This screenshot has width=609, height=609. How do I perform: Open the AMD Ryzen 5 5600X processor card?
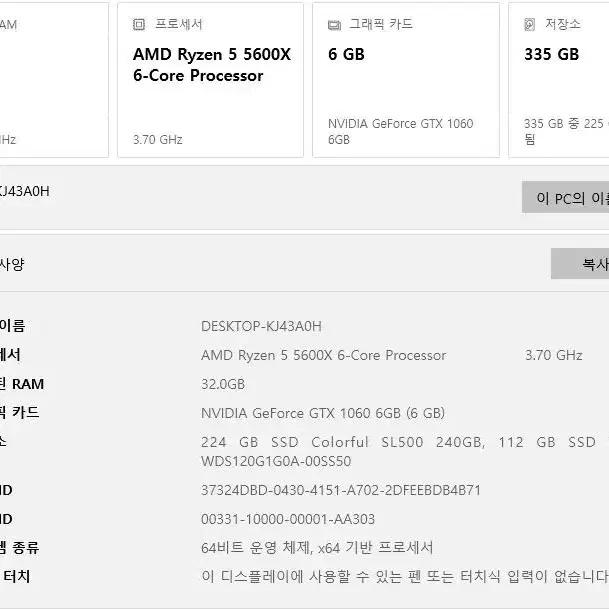[x=211, y=80]
